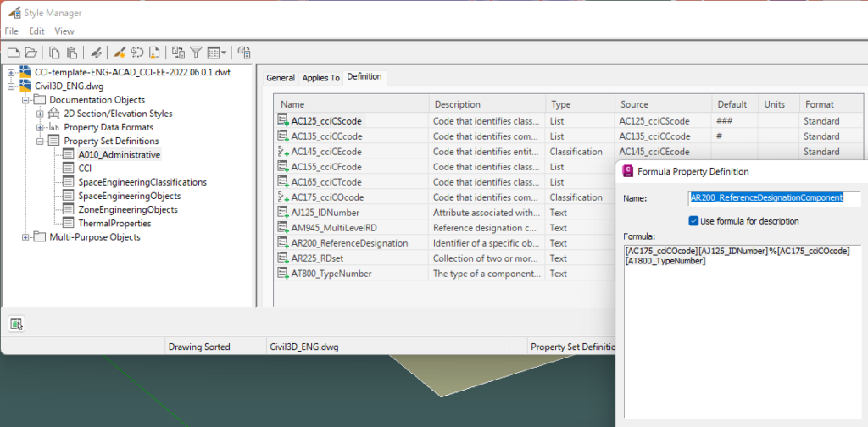This screenshot has height=427, width=868.
Task: Click the Purge Styles broom icon
Action: (154, 53)
